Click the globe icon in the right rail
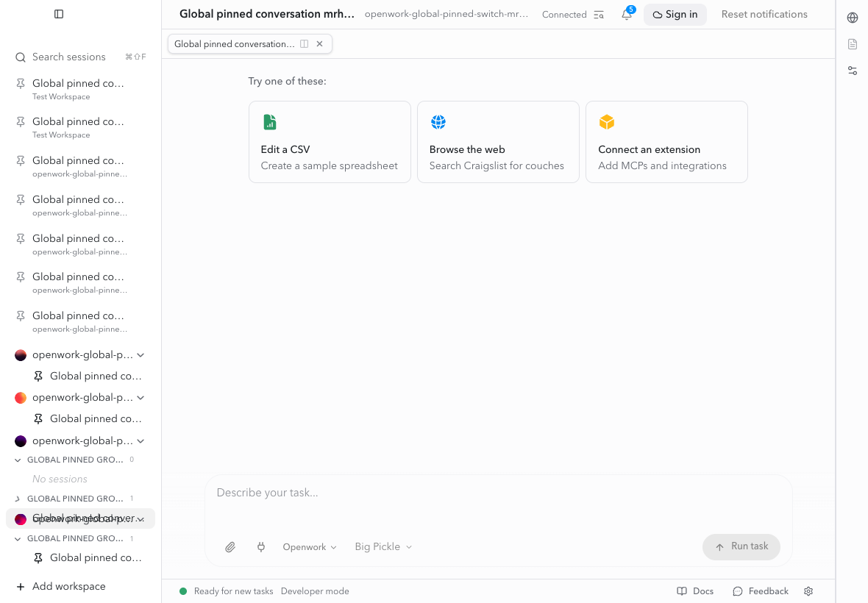The image size is (868, 603). pyautogui.click(x=853, y=18)
